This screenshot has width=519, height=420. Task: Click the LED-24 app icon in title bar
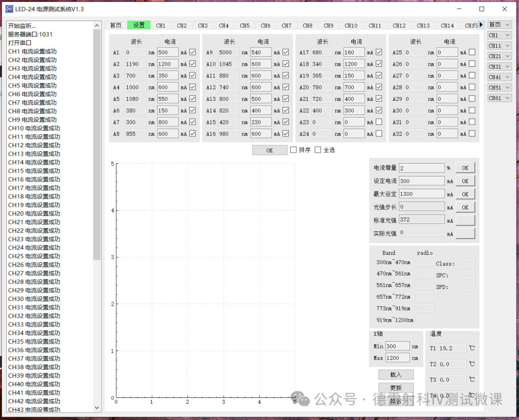pos(9,9)
